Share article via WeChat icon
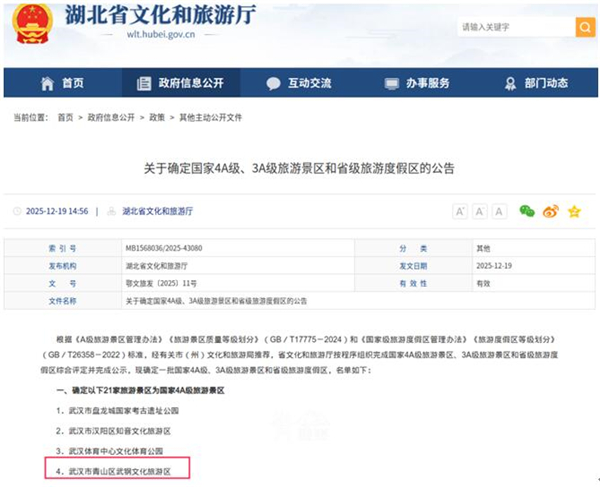Viewport: 600px width, 487px height. click(x=527, y=211)
